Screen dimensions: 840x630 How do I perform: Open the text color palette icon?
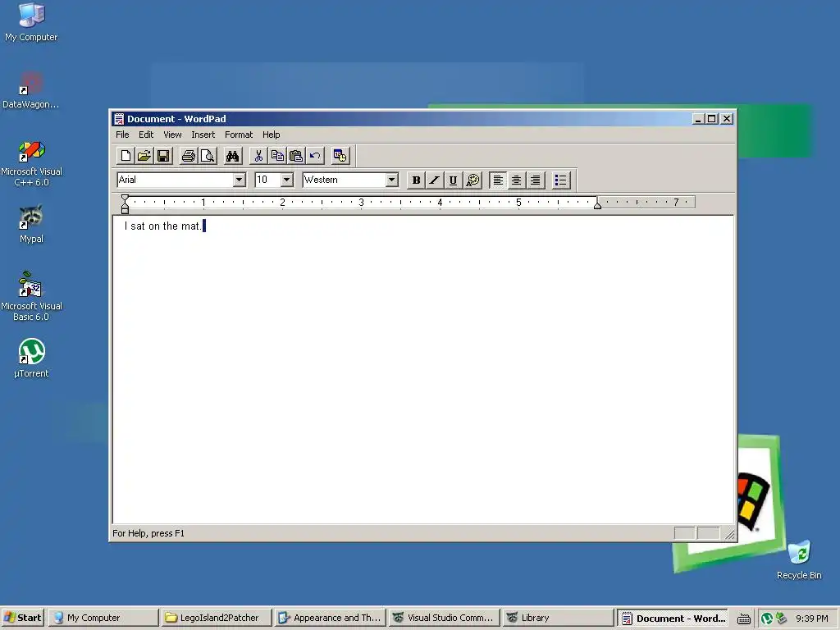(x=472, y=180)
